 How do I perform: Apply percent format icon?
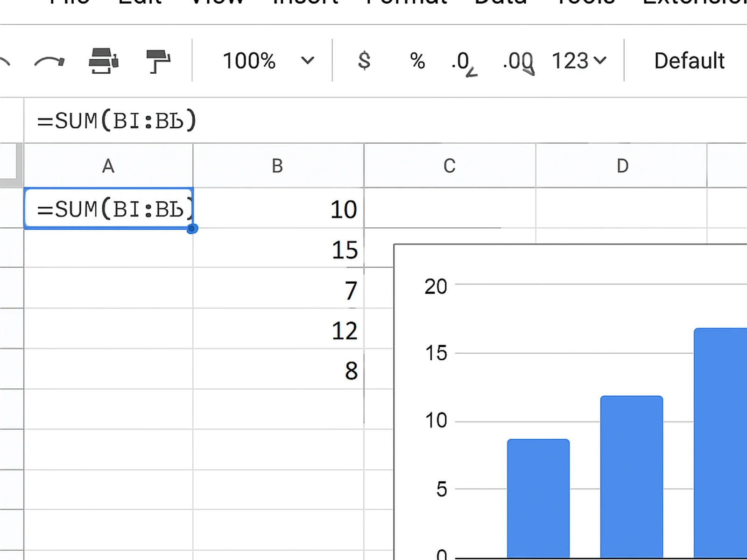pyautogui.click(x=417, y=61)
